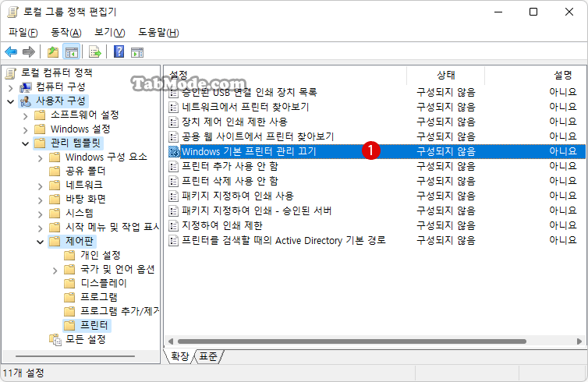This screenshot has height=382, width=588.
Task: Open Help via the question mark icon
Action: [119, 51]
